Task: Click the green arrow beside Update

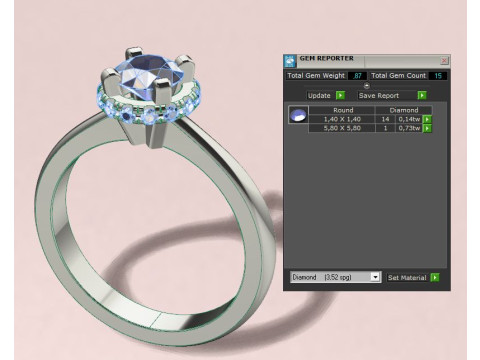Action: click(x=340, y=96)
